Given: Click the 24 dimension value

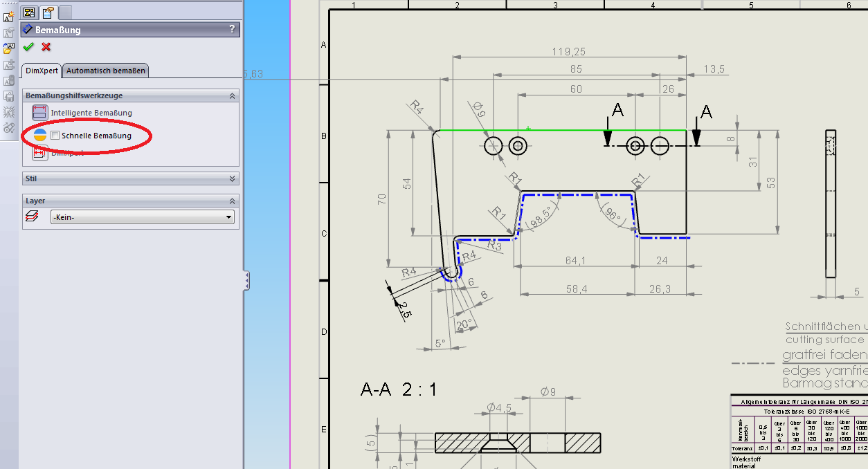Looking at the screenshot, I should [x=662, y=260].
